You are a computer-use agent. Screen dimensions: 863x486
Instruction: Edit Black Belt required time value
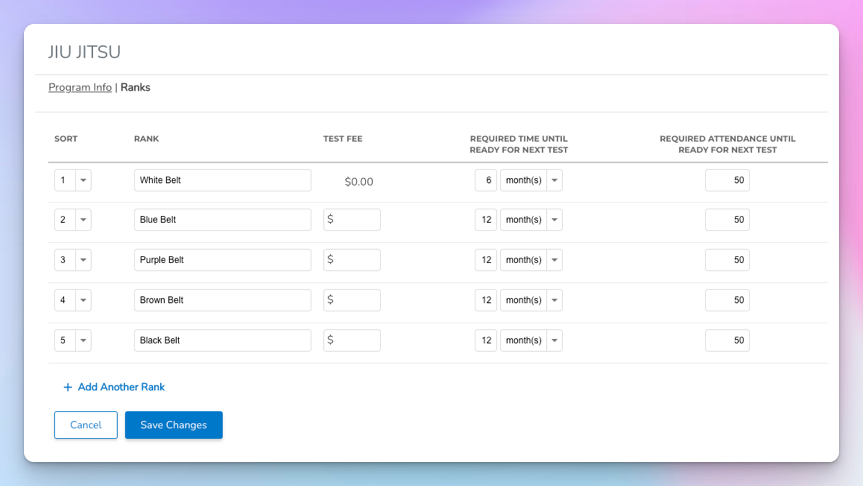tap(486, 340)
